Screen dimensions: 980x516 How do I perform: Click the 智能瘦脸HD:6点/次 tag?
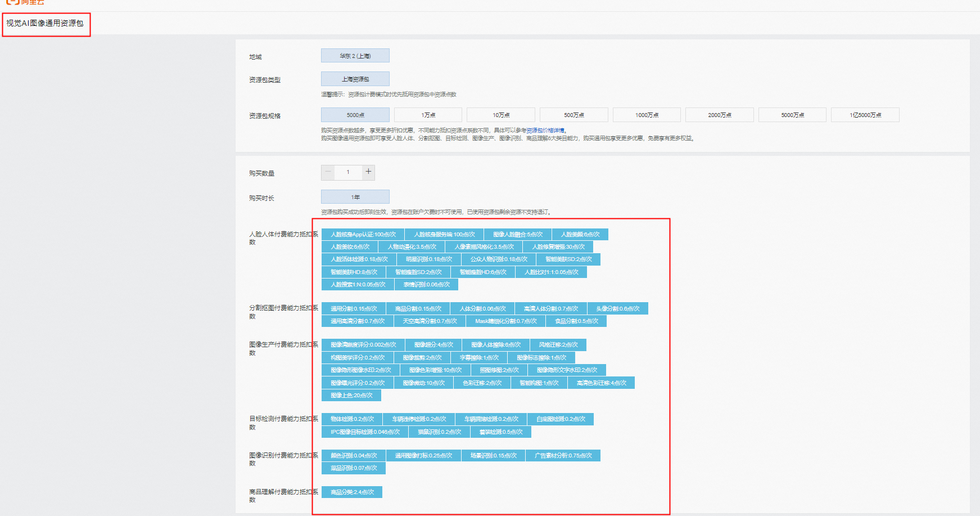pyautogui.click(x=483, y=272)
